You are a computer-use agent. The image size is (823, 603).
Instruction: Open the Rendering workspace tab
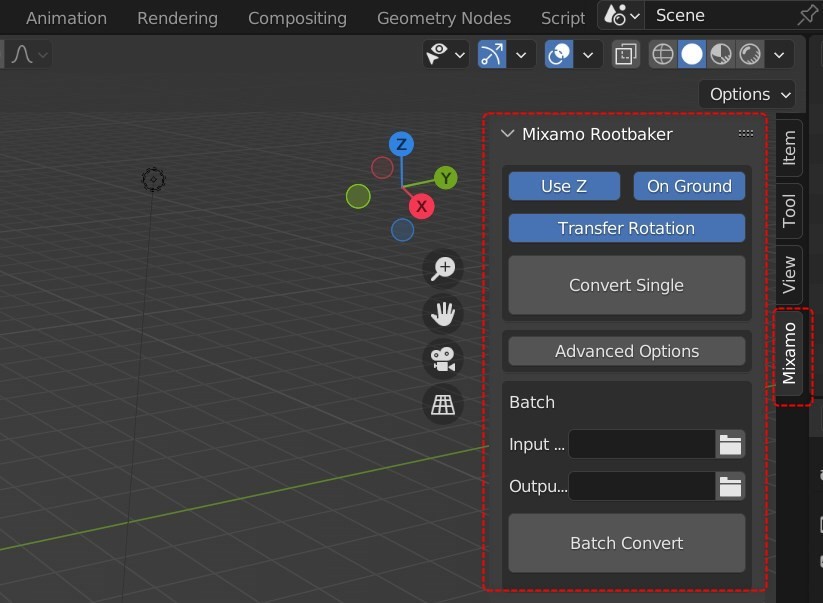click(177, 18)
